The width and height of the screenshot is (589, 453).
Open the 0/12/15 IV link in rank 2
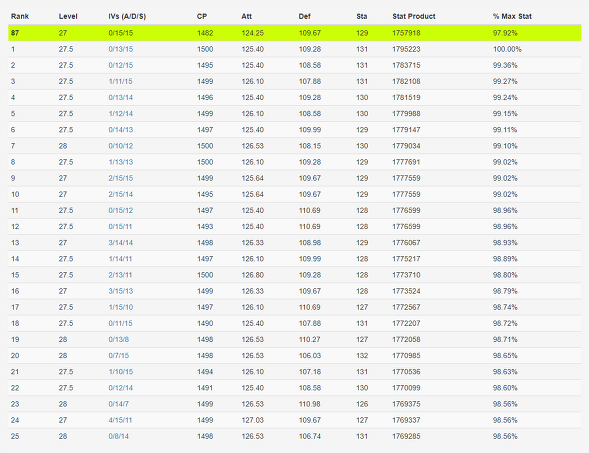click(121, 65)
